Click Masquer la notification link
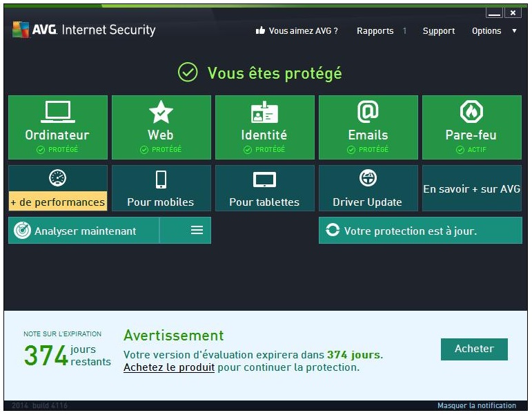The height and width of the screenshot is (415, 532). [477, 405]
